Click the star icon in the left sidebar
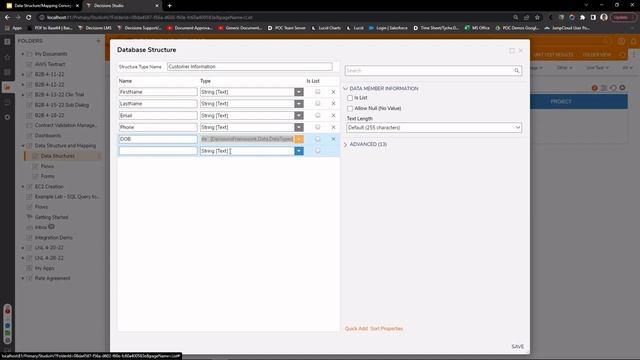Screen dimensions: 640x360 click(7, 57)
